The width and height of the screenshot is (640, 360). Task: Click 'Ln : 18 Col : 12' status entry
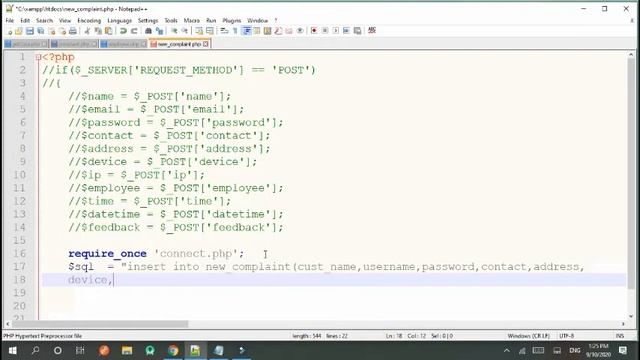(x=406, y=336)
